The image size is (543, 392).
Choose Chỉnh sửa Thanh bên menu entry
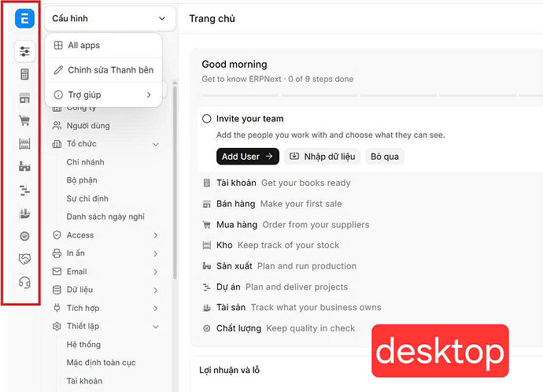pos(104,70)
